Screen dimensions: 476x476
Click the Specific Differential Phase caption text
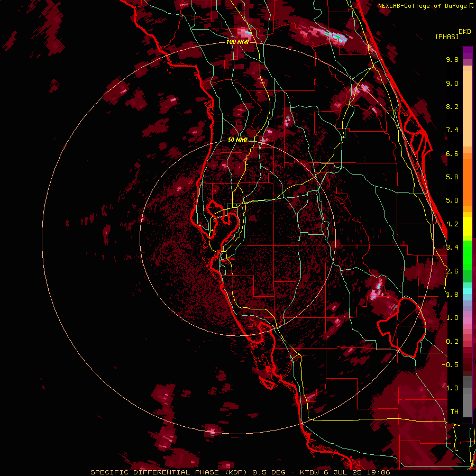(x=241, y=472)
